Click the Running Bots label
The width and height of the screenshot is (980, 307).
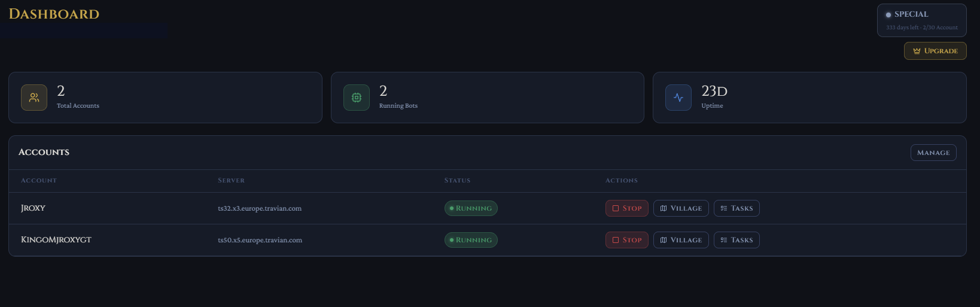pyautogui.click(x=398, y=106)
